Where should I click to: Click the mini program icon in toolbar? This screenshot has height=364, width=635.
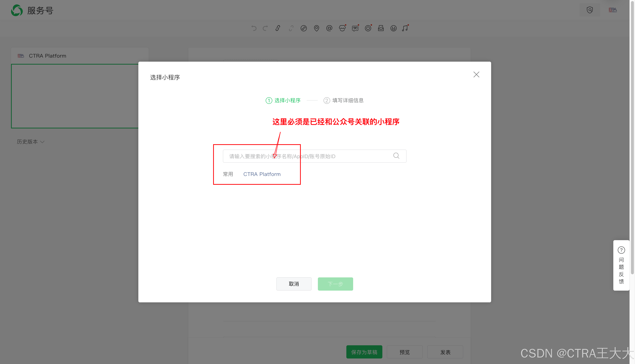304,28
